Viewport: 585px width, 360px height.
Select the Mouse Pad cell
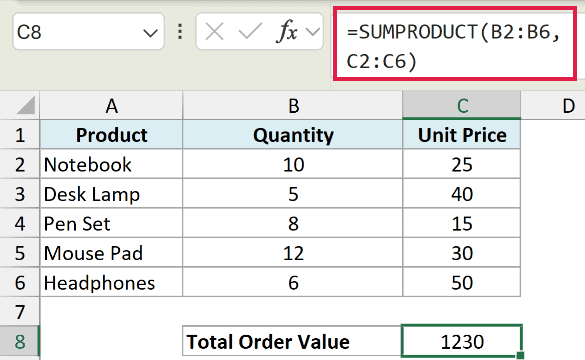[x=111, y=253]
